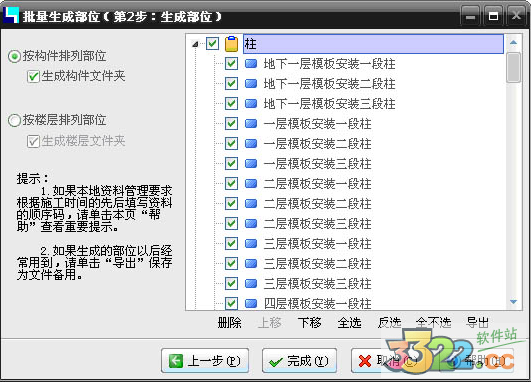This screenshot has height=383, width=531.
Task: Click 删除 below the list
Action: pyautogui.click(x=230, y=323)
